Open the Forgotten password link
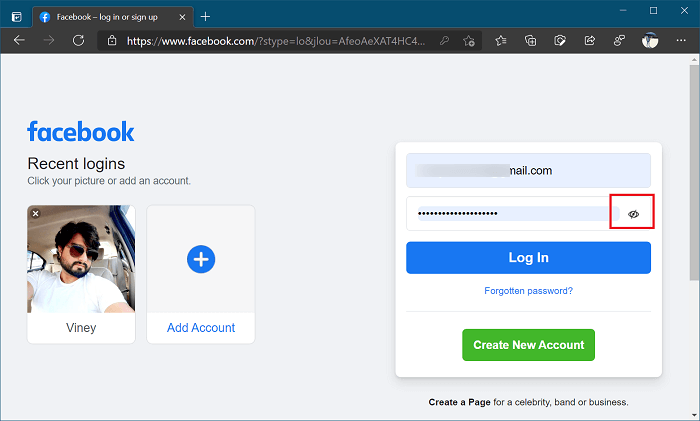The width and height of the screenshot is (700, 421). click(528, 291)
